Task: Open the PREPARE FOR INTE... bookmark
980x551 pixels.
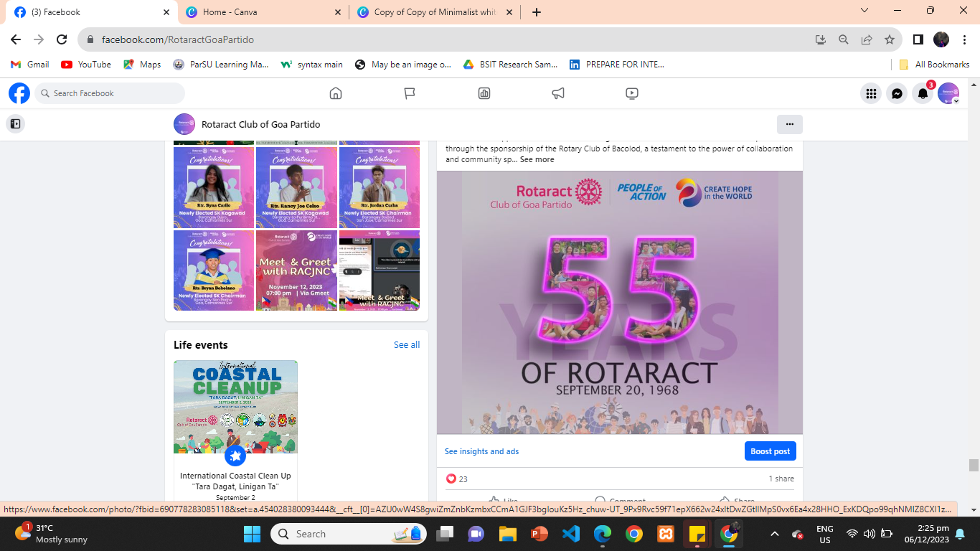Action: pos(617,65)
